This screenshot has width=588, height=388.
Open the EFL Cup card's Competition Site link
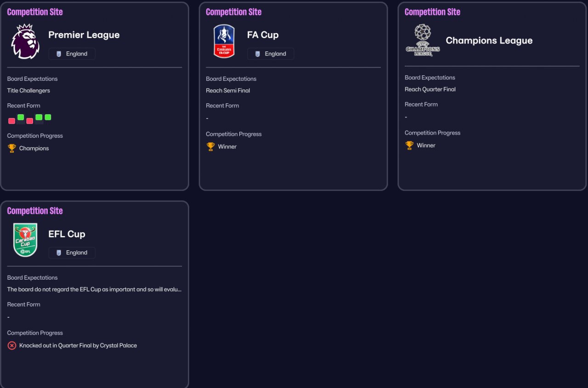[x=35, y=211]
